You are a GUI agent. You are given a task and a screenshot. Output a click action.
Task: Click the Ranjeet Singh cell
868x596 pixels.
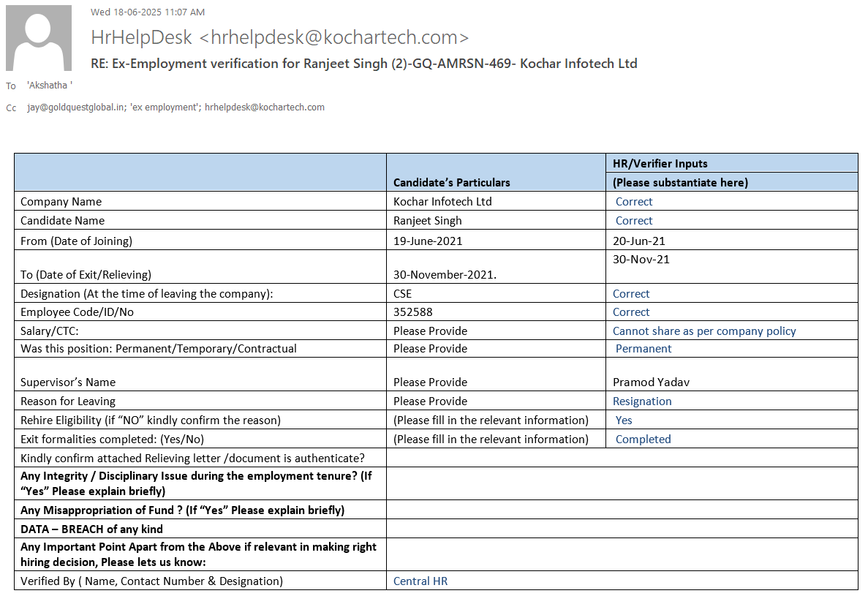click(427, 220)
